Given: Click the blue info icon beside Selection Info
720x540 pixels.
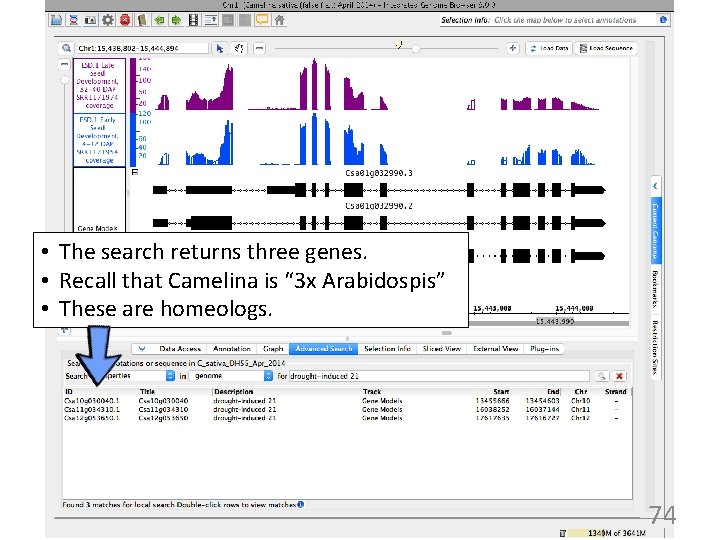Looking at the screenshot, I should (663, 20).
